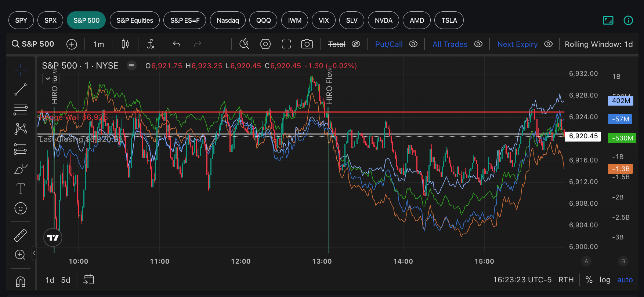Show the hidden Total series
The width and height of the screenshot is (644, 297).
pos(356,44)
